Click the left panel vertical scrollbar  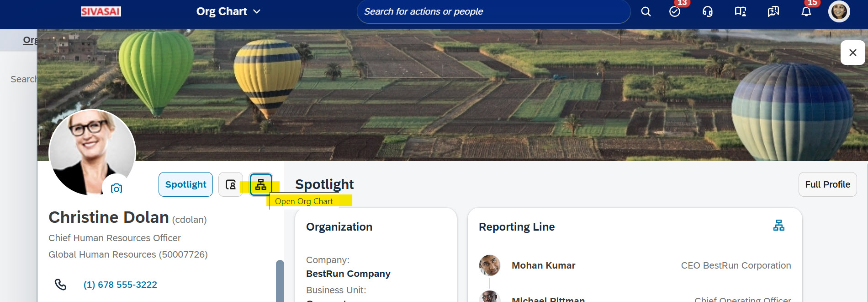(280, 280)
